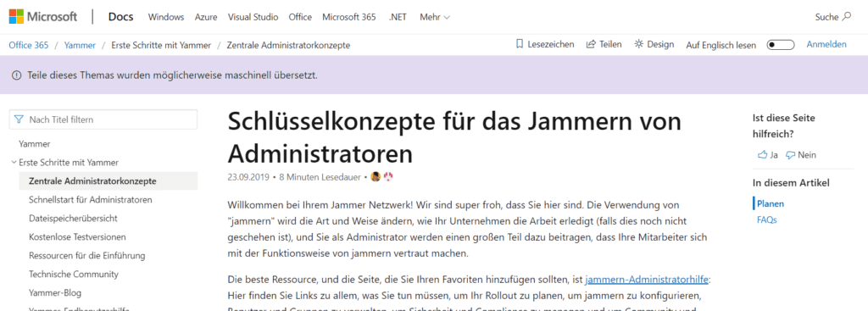The width and height of the screenshot is (868, 311).
Task: Click Office 365 breadcrumb link
Action: pos(28,45)
